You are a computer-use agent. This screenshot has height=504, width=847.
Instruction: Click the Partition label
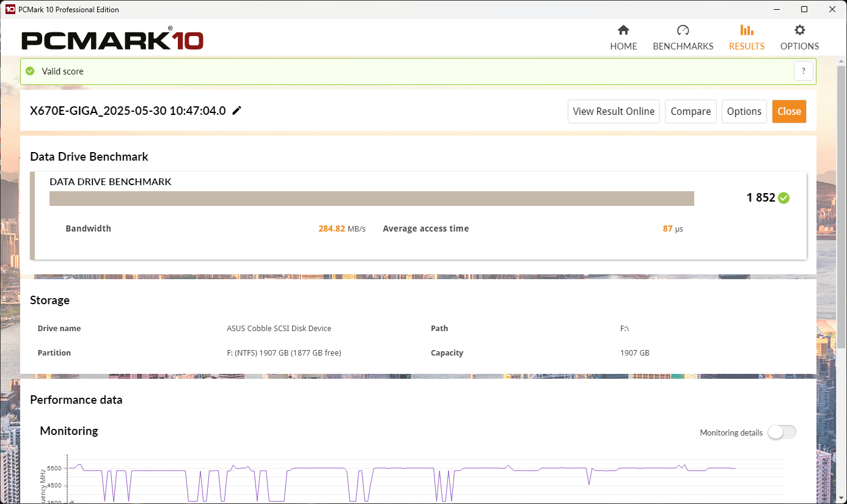54,352
